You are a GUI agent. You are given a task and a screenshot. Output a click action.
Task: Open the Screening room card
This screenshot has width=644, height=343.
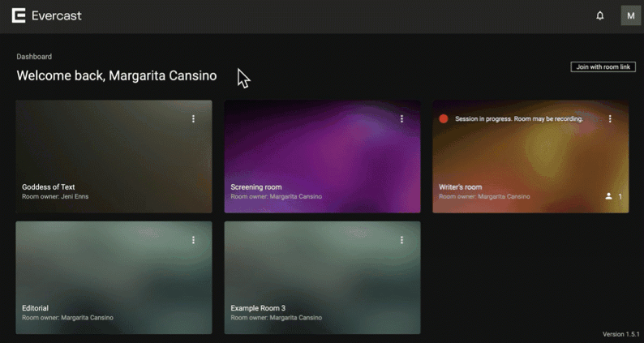[x=322, y=158]
